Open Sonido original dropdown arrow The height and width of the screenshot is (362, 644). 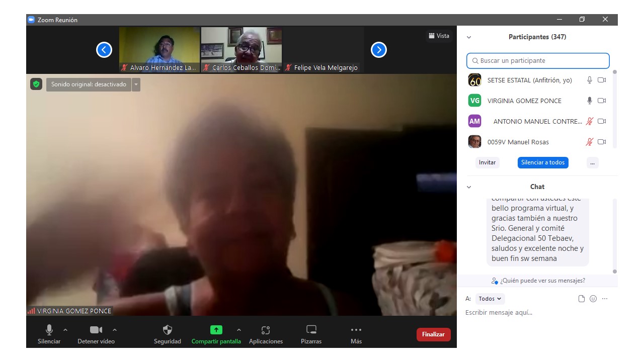(136, 84)
